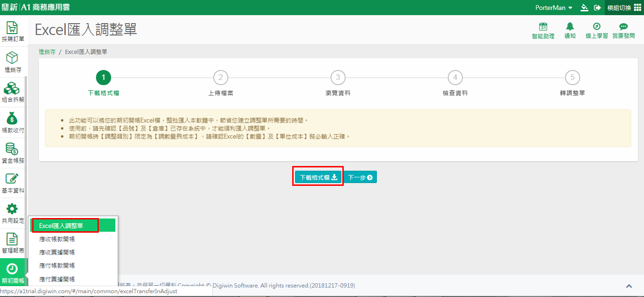Click the Excel匯入調整單 page heading

[86, 30]
